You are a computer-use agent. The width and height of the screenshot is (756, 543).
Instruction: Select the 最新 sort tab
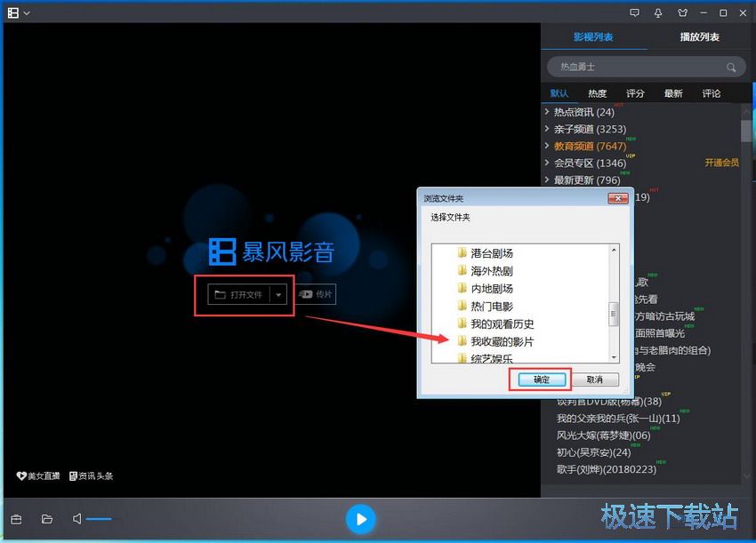673,93
